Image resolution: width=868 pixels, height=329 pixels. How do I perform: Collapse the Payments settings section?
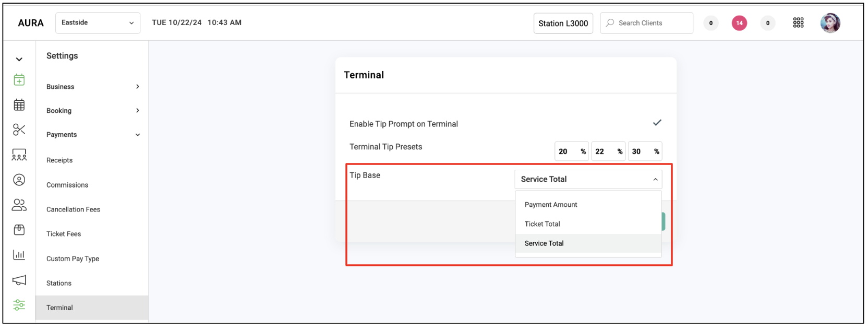point(92,135)
